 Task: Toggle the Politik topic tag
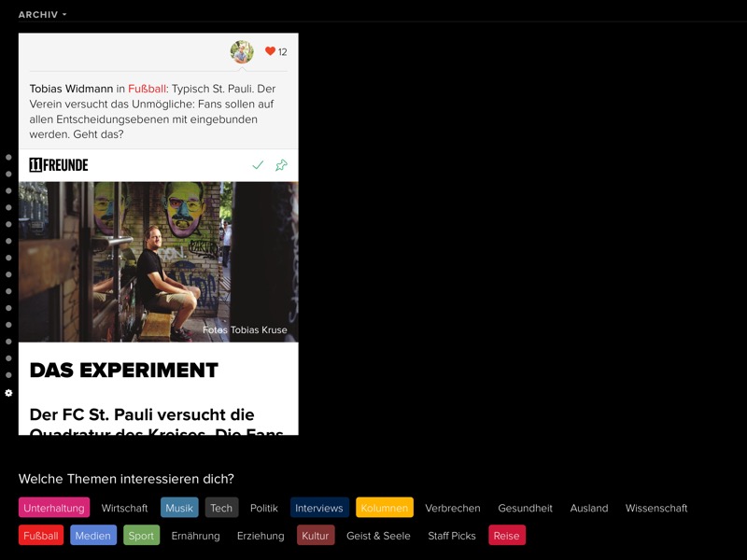point(264,508)
